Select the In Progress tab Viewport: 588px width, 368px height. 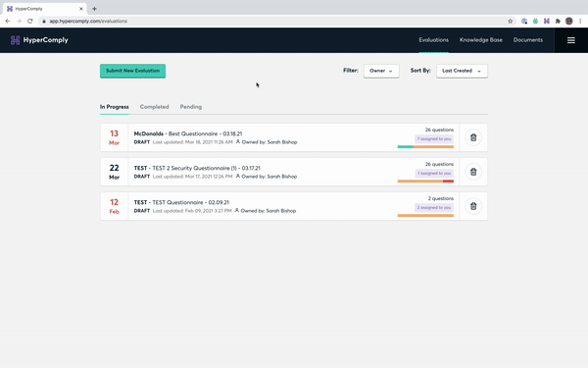[x=114, y=107]
